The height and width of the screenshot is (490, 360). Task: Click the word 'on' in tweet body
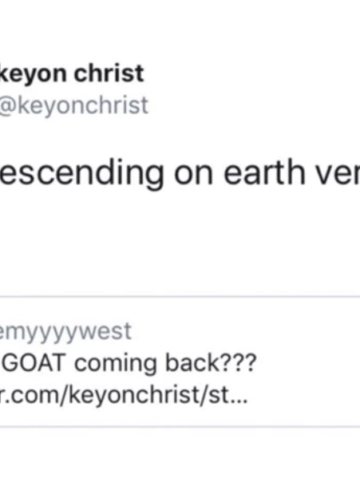[x=194, y=175]
